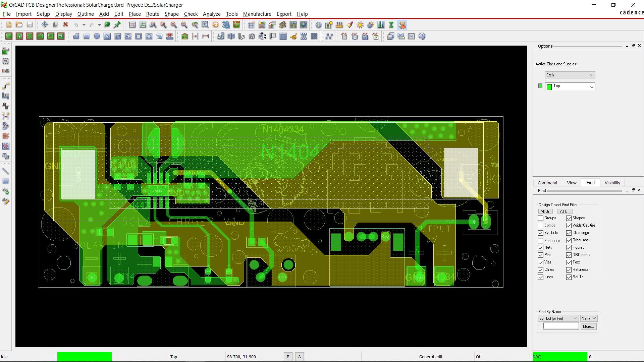The width and height of the screenshot is (644, 362).
Task: Click the A button in status bar
Action: tap(300, 357)
